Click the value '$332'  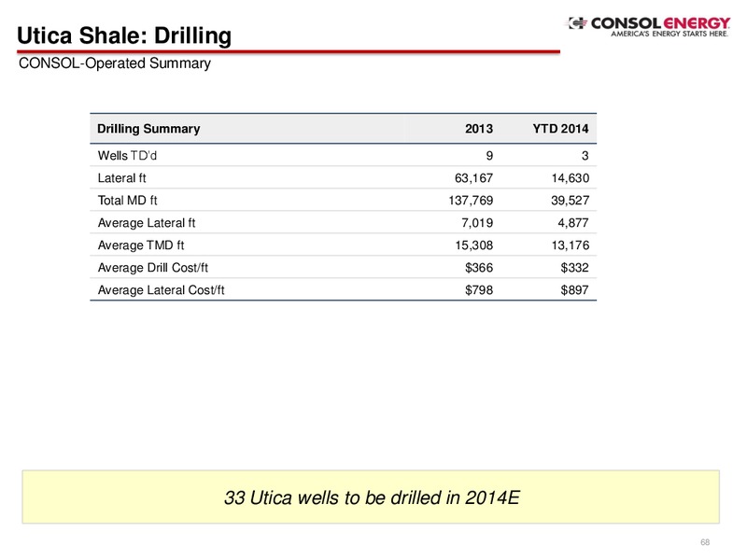click(x=574, y=268)
